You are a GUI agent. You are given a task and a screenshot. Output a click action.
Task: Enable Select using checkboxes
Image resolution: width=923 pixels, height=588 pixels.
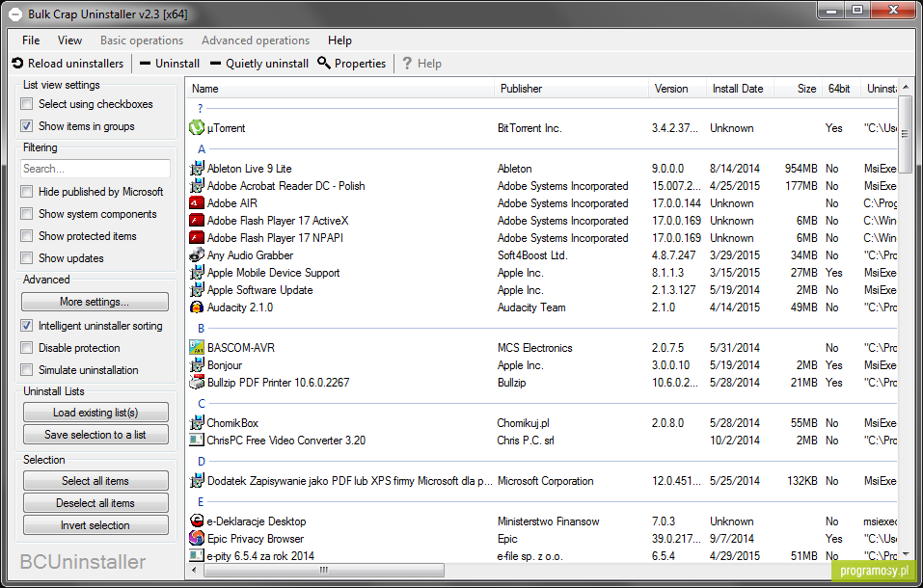pyautogui.click(x=26, y=104)
